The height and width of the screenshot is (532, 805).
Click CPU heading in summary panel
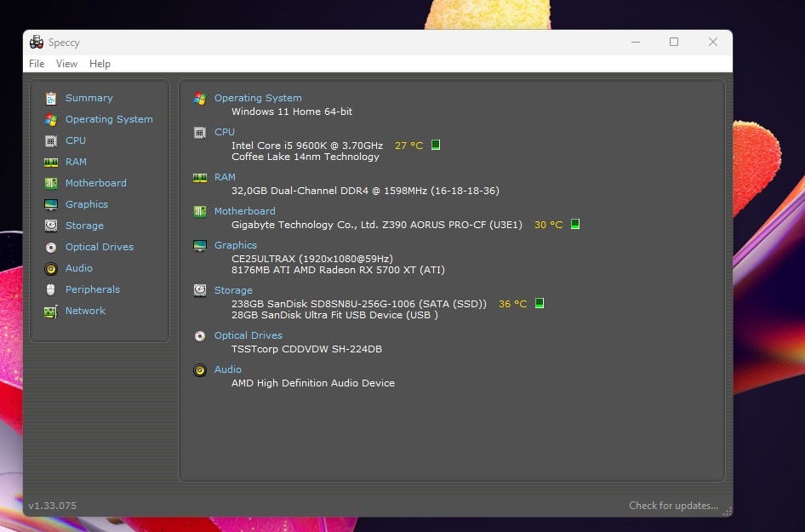pyautogui.click(x=225, y=132)
